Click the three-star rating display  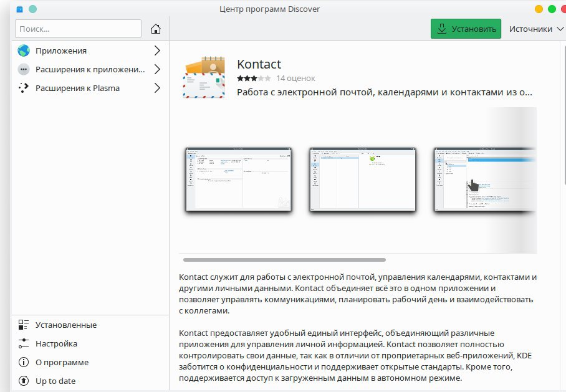click(x=254, y=79)
